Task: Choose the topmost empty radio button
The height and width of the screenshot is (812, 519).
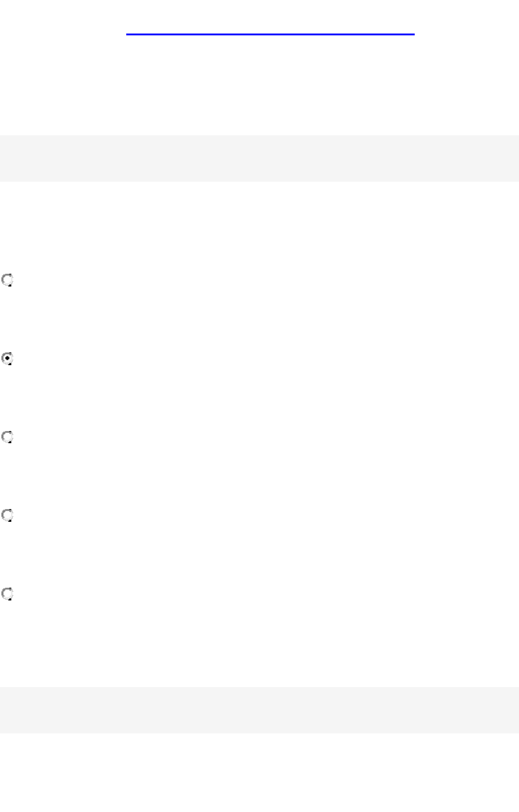Action: coord(7,280)
